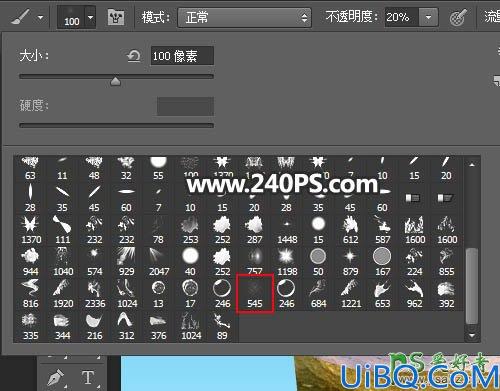This screenshot has height=391, width=500.
Task: Pick the 376 brush preset
Action: (158, 326)
